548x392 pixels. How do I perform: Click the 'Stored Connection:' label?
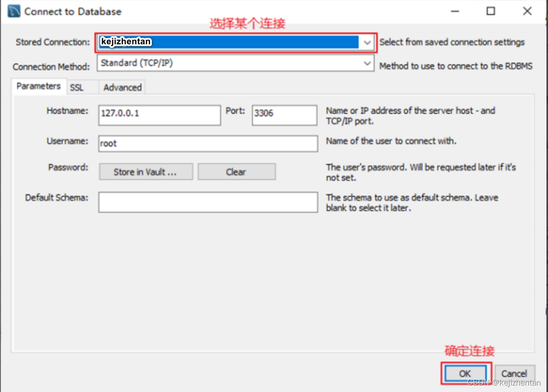(x=53, y=42)
